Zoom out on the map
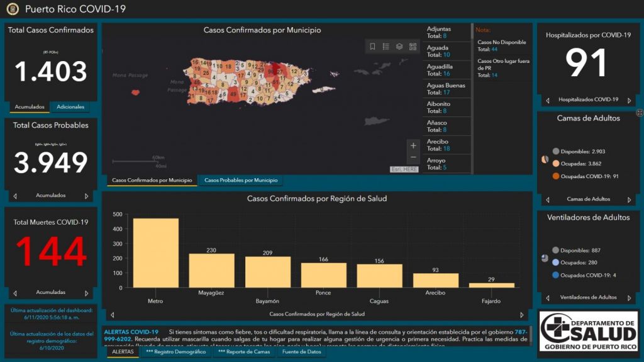Image resolution: width=644 pixels, height=362 pixels. pos(413,157)
